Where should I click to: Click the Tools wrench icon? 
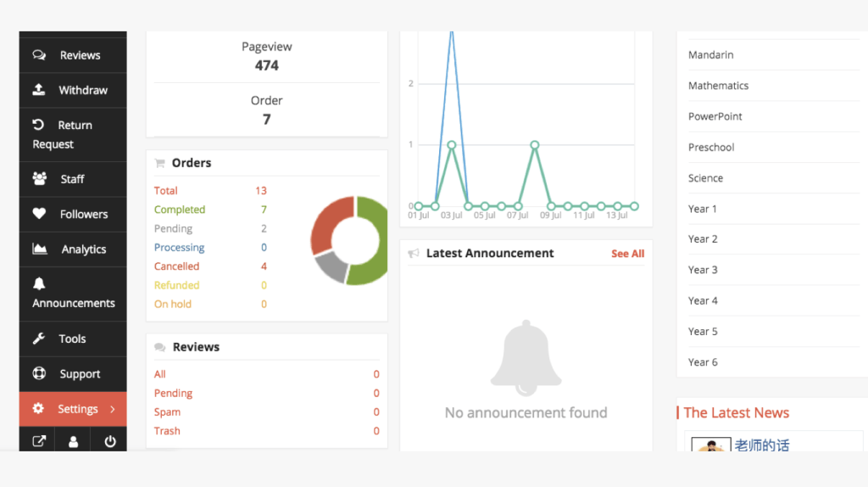[x=39, y=339]
